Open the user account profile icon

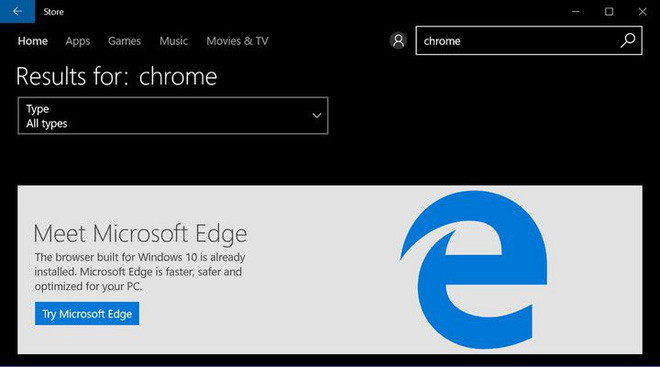point(398,41)
